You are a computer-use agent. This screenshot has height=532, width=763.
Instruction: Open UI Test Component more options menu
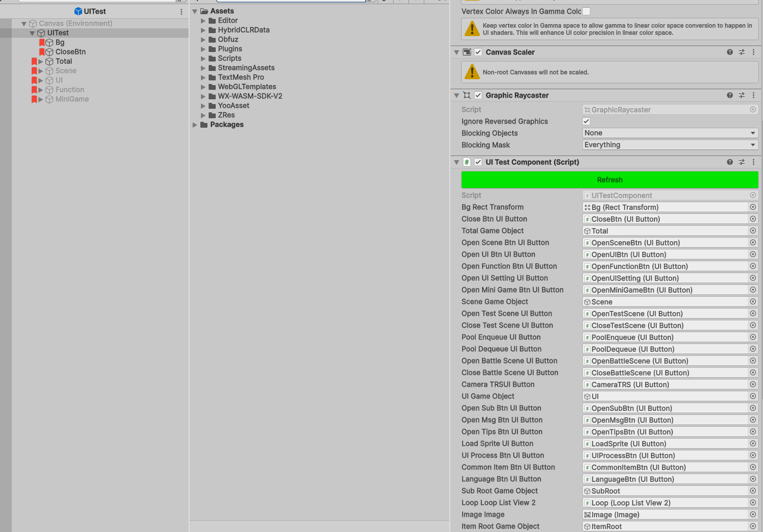click(x=754, y=162)
